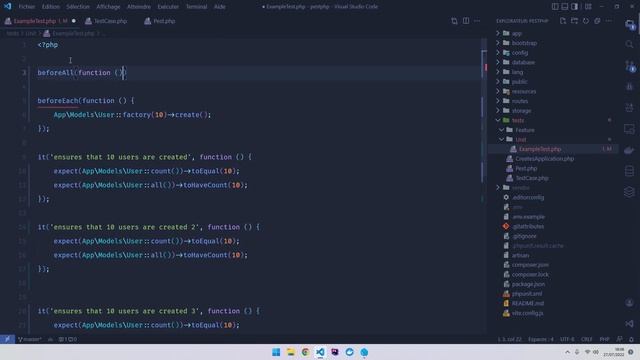Open the Extensions view icon

click(x=629, y=108)
